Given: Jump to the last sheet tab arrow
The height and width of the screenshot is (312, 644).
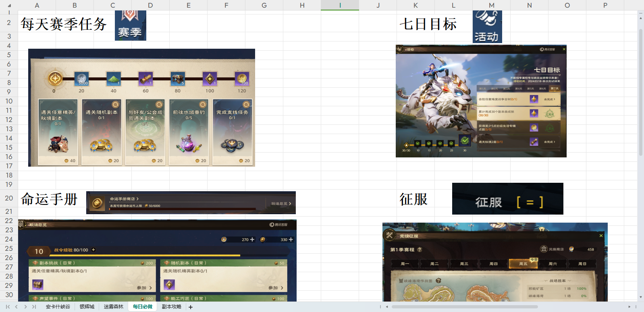Looking at the screenshot, I should [34, 307].
